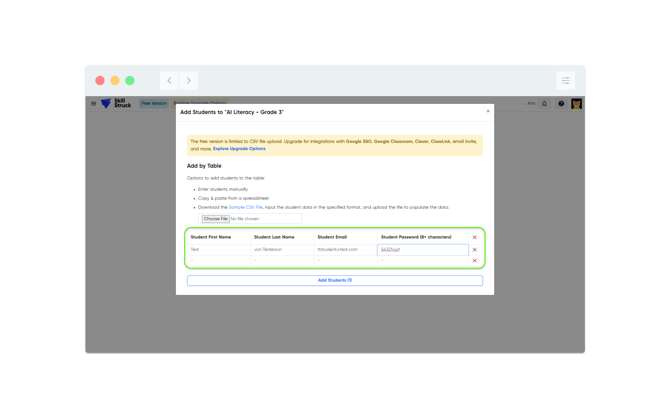Open the user avatar menu
670x418 pixels.
point(576,103)
